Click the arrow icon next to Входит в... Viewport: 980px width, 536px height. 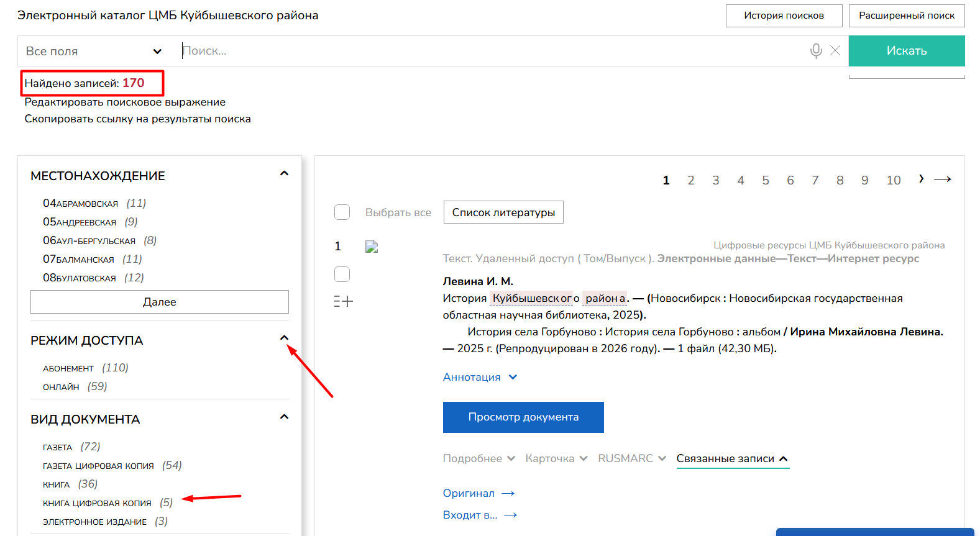pyautogui.click(x=510, y=515)
